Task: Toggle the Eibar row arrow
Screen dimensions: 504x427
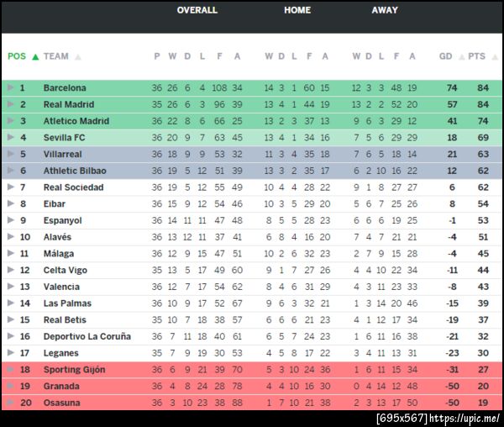Action: point(10,203)
